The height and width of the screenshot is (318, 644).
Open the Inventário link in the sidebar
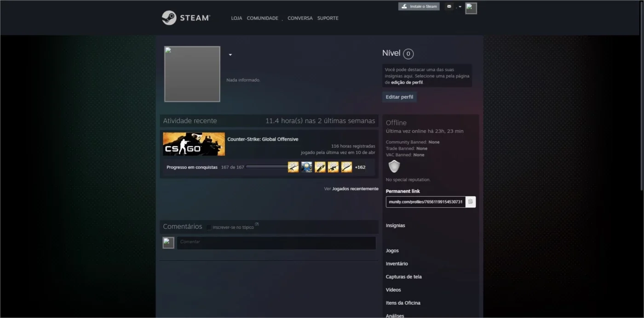[x=397, y=264]
